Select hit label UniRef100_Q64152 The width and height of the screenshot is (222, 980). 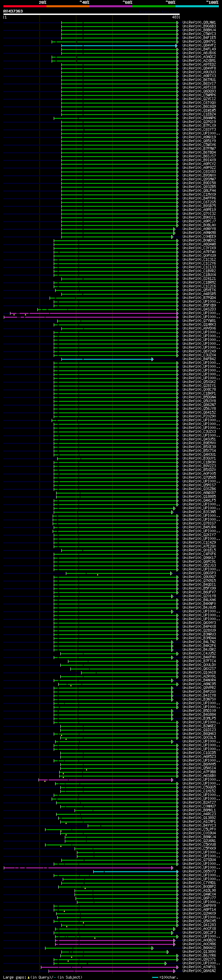(x=199, y=412)
